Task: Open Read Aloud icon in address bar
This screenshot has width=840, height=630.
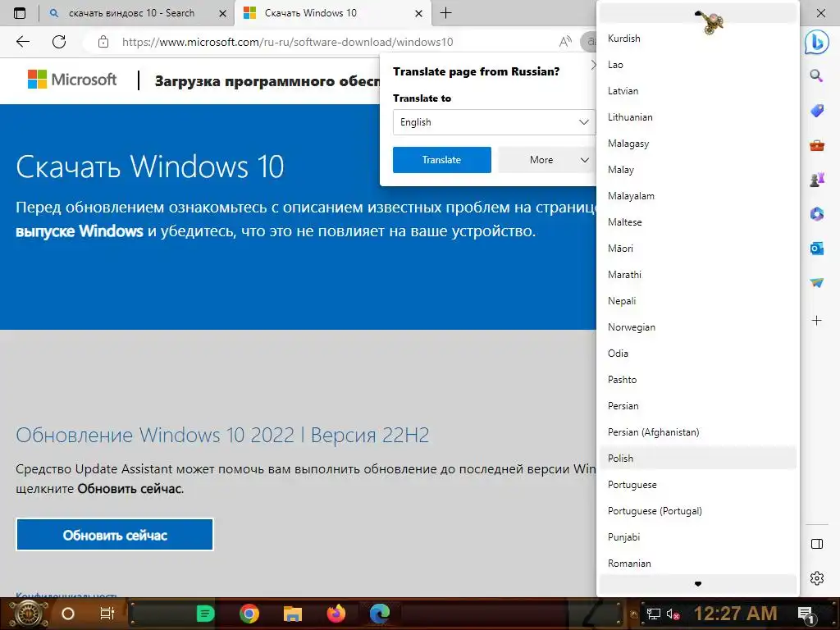Action: pos(564,42)
